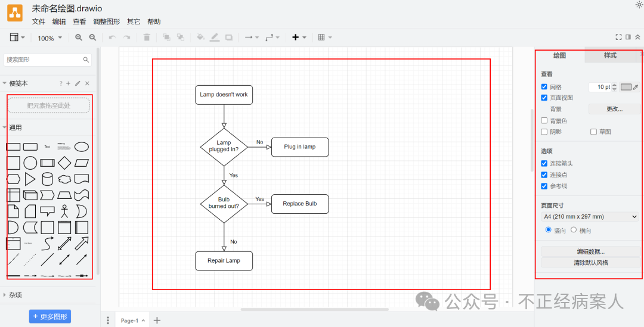Click the 搜索图形 search field
Image resolution: width=644 pixels, height=327 pixels.
tap(43, 60)
